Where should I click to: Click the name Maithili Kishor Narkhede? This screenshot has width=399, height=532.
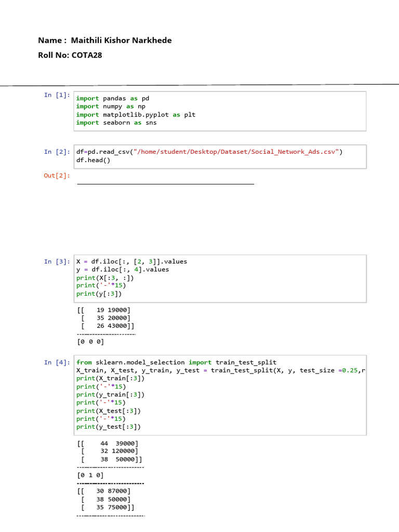pos(121,41)
